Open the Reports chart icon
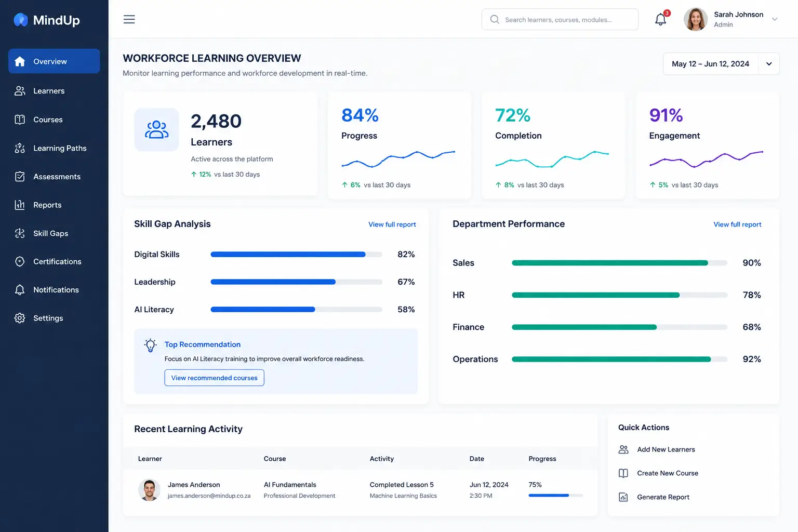This screenshot has height=532, width=798. click(20, 205)
